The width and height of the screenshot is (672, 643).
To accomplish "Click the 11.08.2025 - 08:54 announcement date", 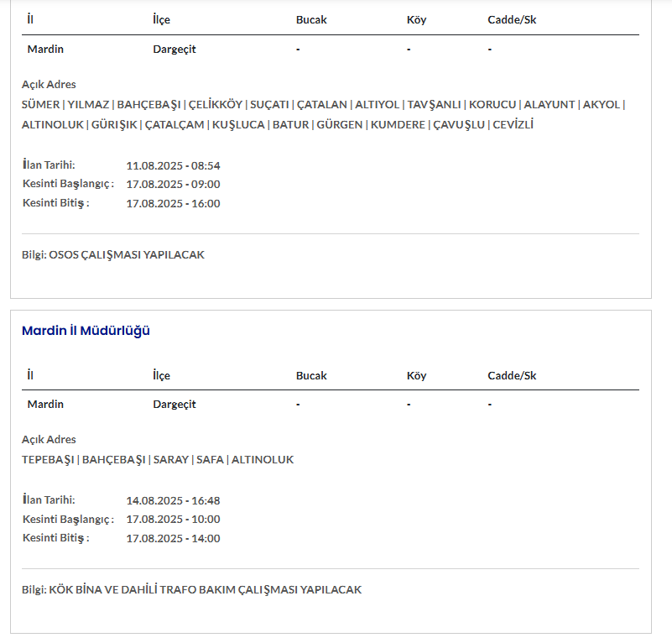I will tap(173, 165).
